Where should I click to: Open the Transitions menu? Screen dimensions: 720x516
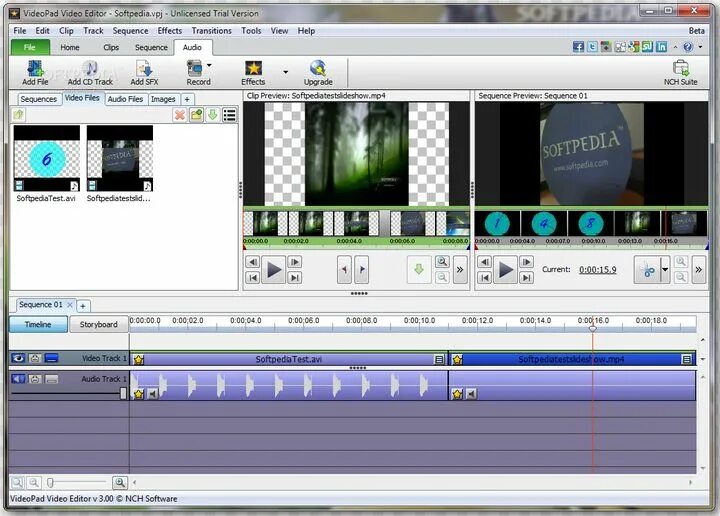click(x=212, y=31)
